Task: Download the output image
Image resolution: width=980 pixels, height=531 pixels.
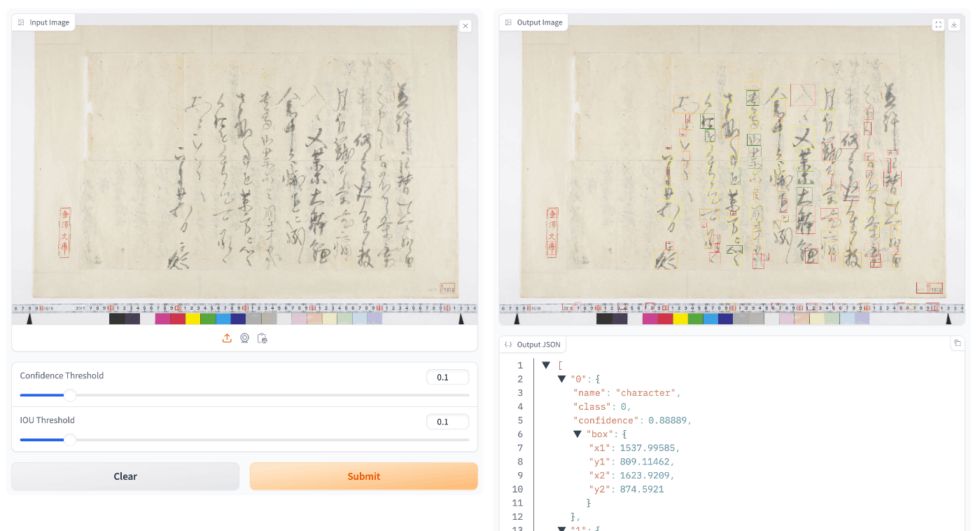Action: pos(953,25)
